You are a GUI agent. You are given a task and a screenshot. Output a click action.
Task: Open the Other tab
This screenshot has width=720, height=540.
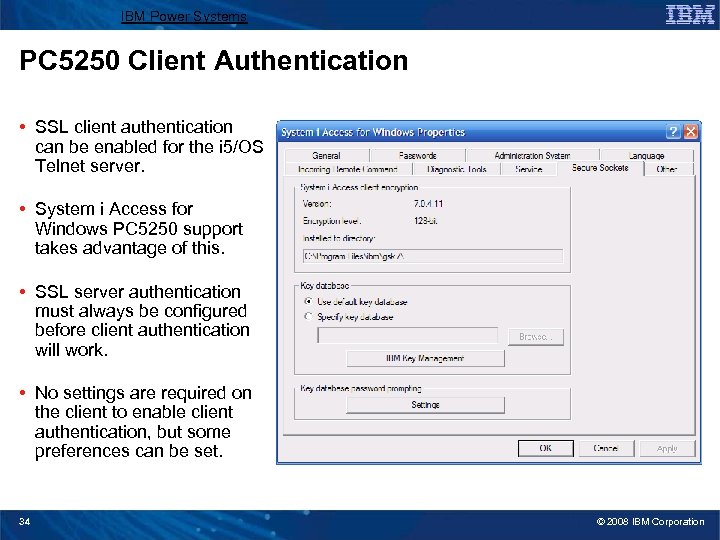[x=667, y=169]
